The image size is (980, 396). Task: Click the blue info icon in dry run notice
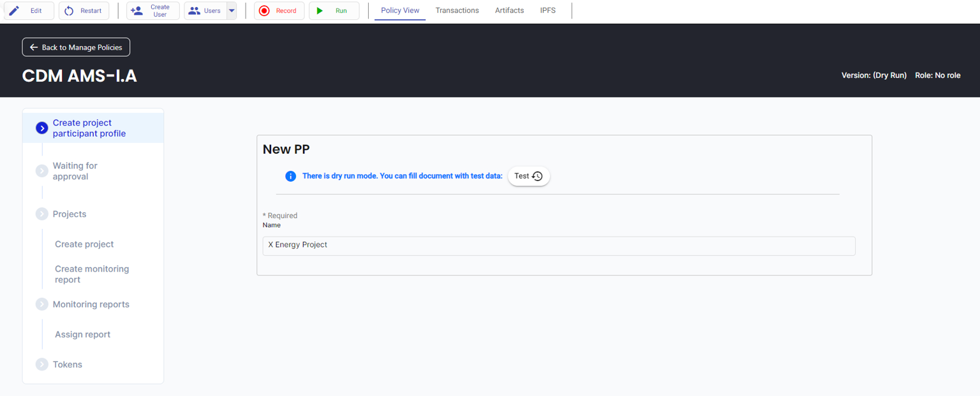290,176
